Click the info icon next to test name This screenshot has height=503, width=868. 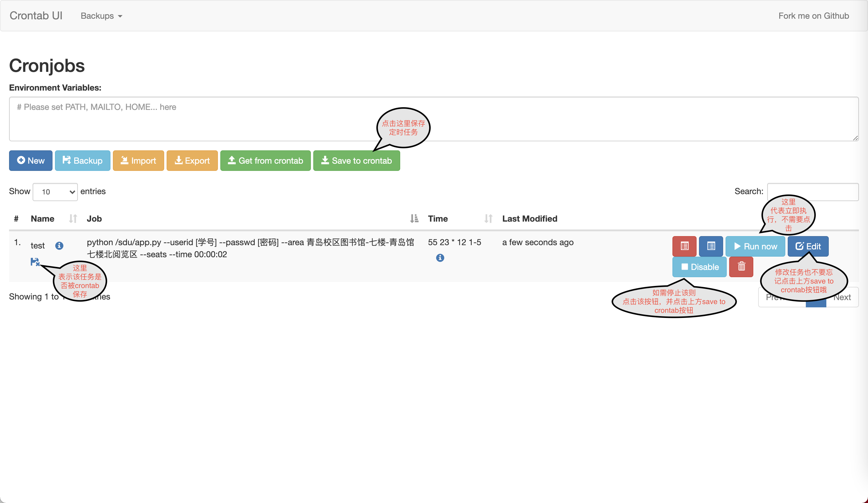(x=59, y=245)
